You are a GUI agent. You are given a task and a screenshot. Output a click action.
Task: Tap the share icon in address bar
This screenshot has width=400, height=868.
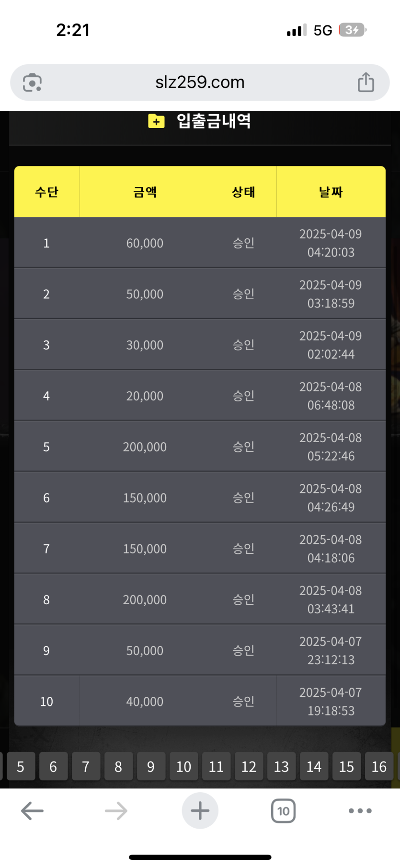366,82
